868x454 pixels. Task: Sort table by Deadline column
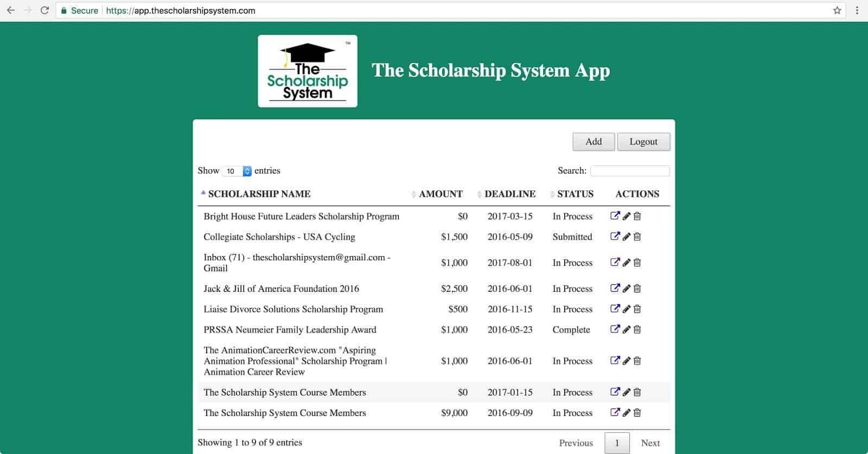(510, 194)
